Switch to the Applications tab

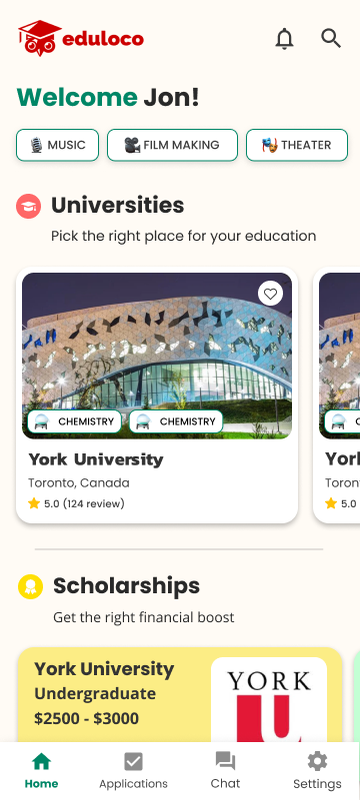point(133,770)
